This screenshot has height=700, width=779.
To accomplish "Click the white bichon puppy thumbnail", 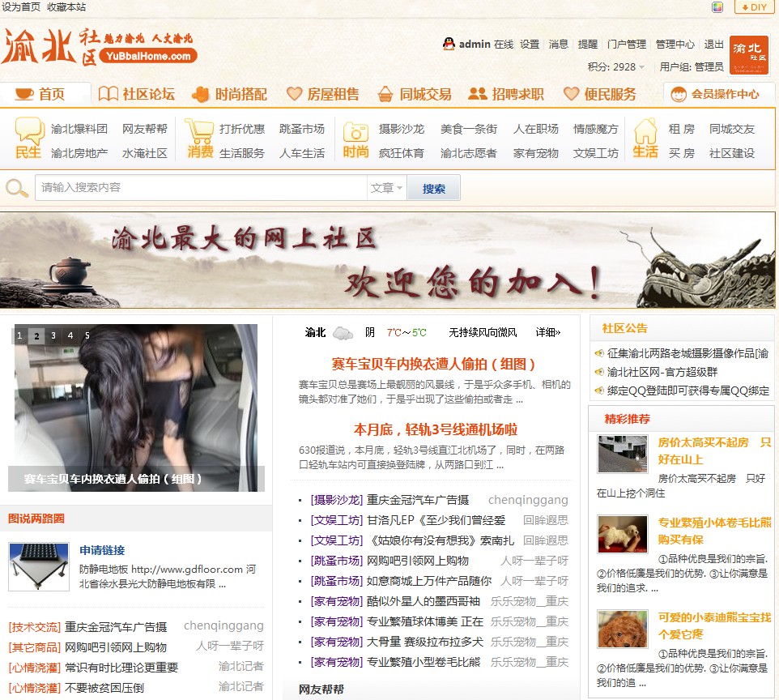I will 623,535.
